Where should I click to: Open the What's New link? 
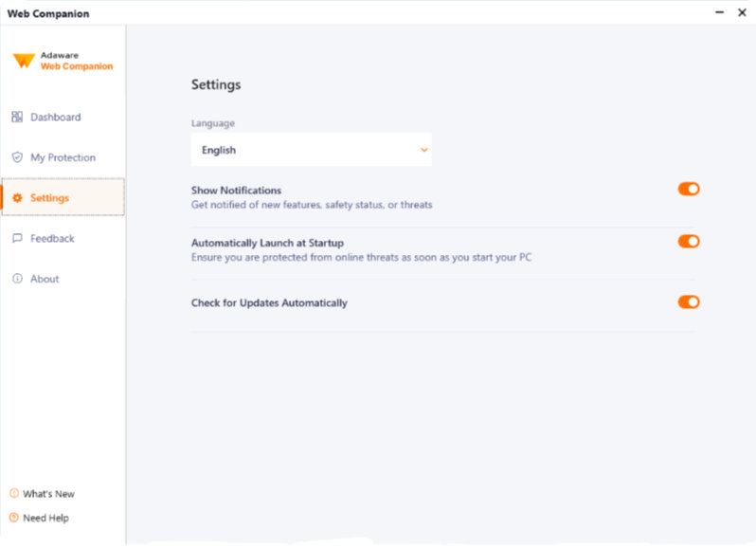[48, 494]
